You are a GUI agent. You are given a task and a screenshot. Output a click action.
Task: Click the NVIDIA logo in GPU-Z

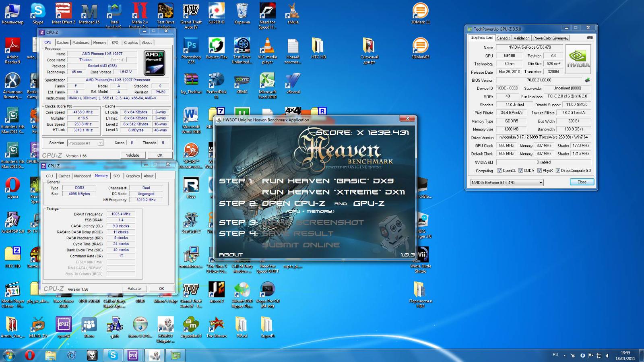pyautogui.click(x=578, y=59)
